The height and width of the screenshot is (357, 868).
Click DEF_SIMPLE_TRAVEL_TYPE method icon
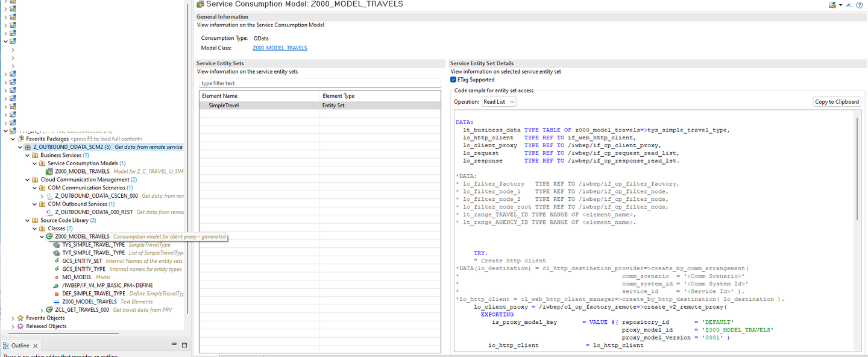(57, 294)
